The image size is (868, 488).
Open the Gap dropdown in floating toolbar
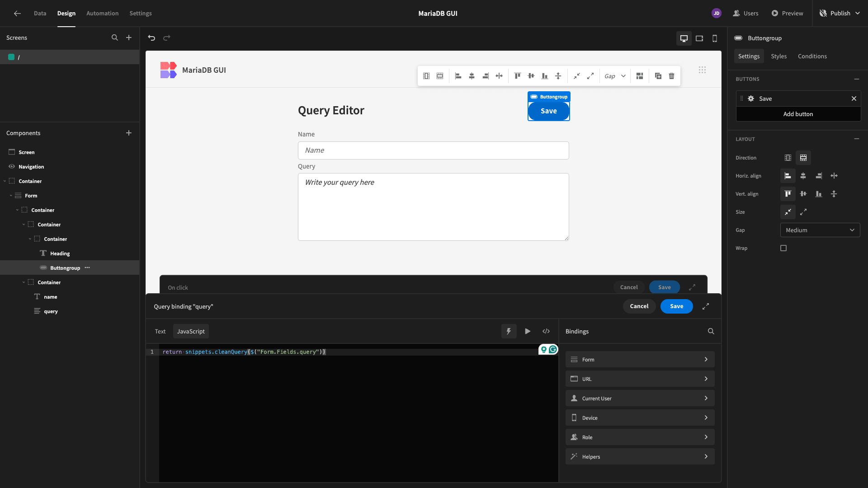615,76
